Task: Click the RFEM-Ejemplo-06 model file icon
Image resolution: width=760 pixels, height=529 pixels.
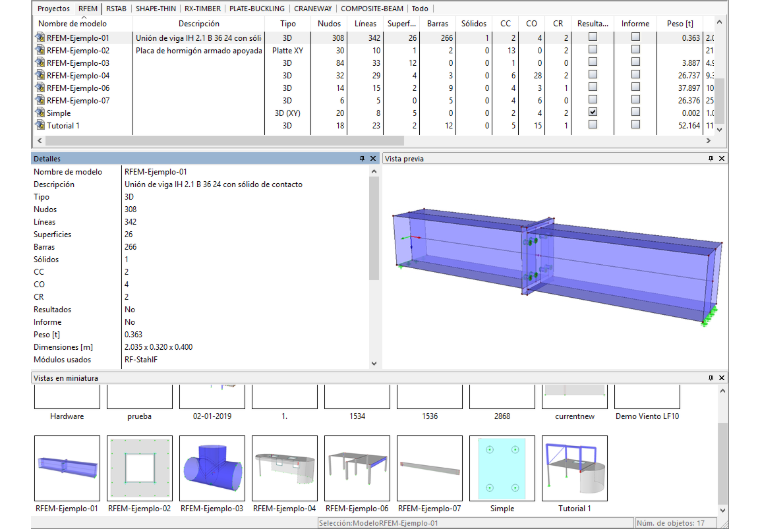Action: tap(40, 88)
